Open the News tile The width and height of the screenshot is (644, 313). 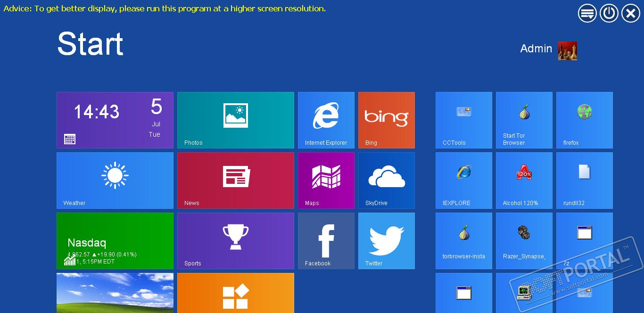click(236, 181)
